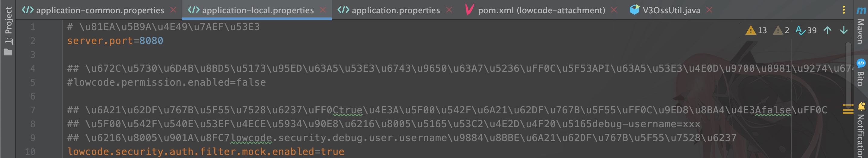This screenshot has height=158, width=868.
Task: Jump to next highlighted error arrow
Action: pos(844,30)
